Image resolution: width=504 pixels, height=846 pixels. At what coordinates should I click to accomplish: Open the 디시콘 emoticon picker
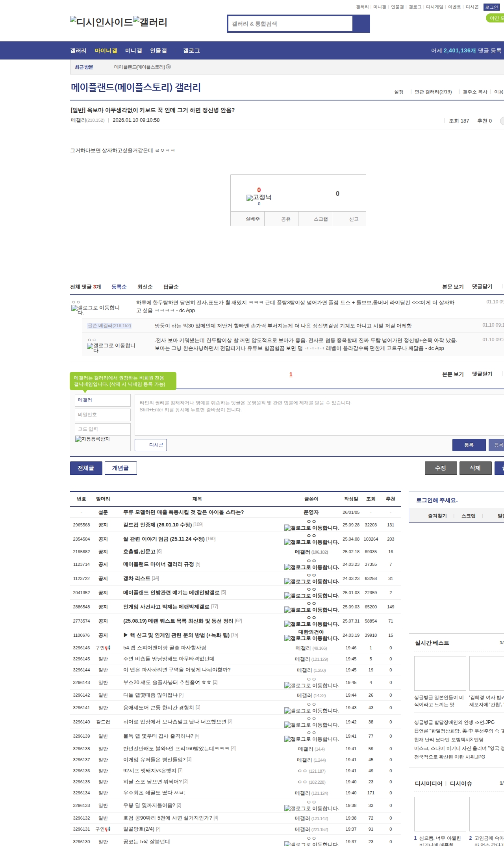coord(151,445)
